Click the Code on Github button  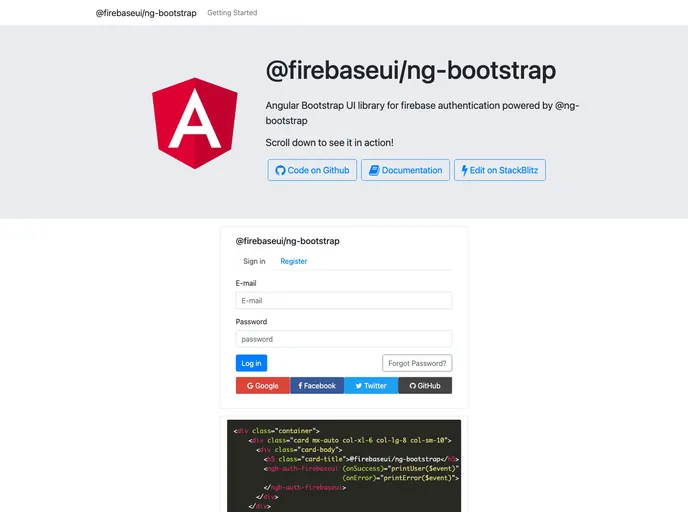pos(312,170)
